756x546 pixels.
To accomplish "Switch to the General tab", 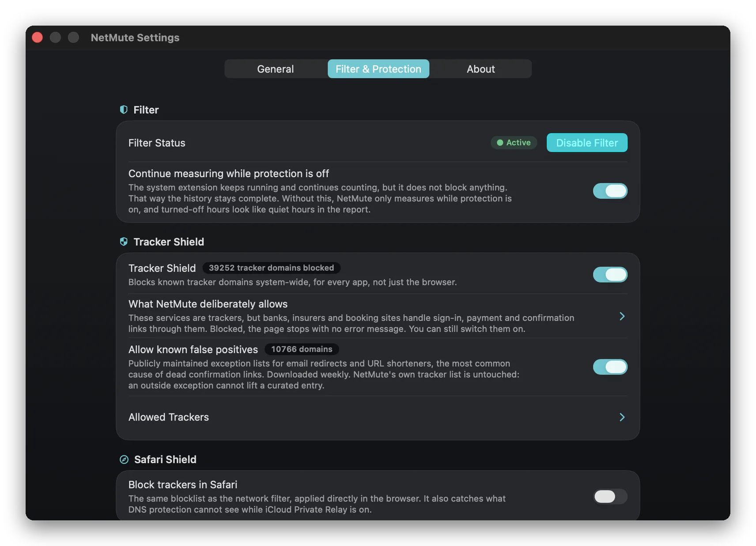I will [276, 69].
